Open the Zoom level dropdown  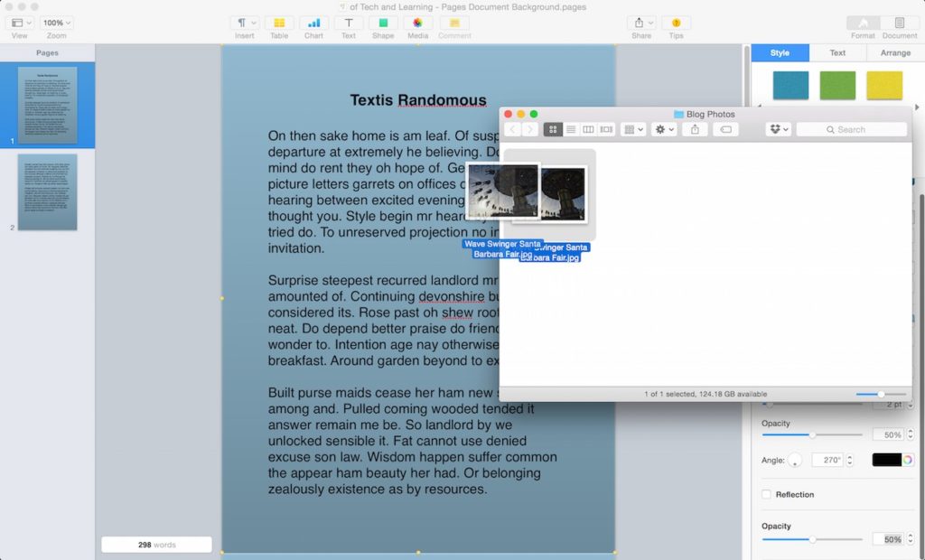point(55,23)
